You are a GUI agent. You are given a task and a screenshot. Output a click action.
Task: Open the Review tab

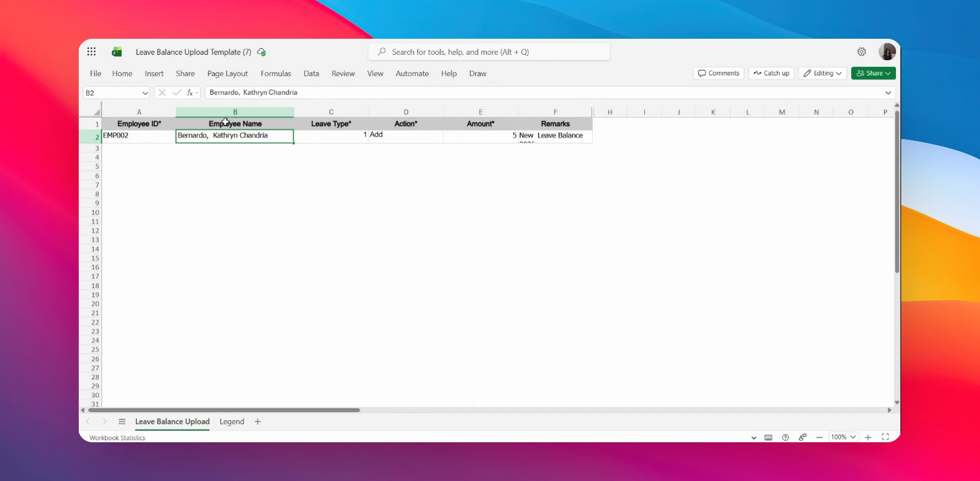[x=343, y=73]
